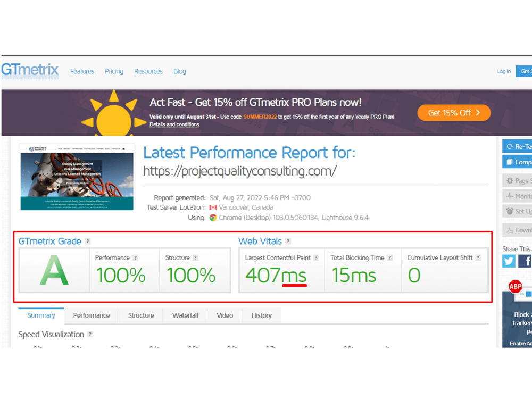Click the 407ms Largest Contentful Paint value

tap(276, 275)
